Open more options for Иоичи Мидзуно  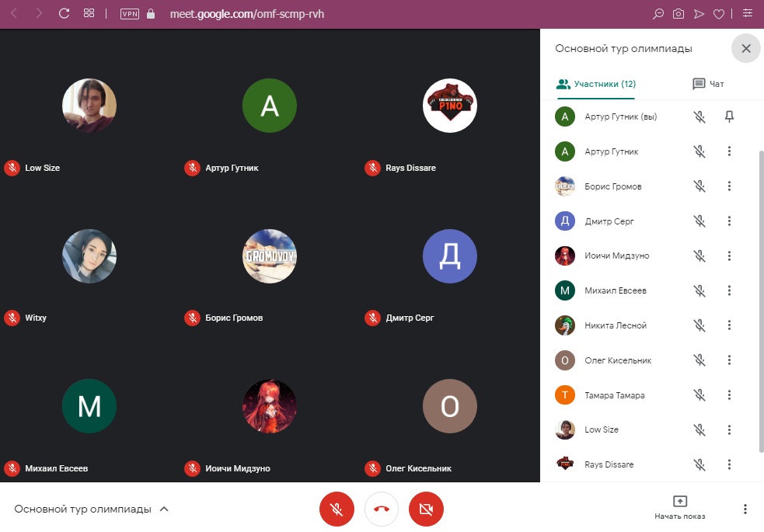pos(729,256)
